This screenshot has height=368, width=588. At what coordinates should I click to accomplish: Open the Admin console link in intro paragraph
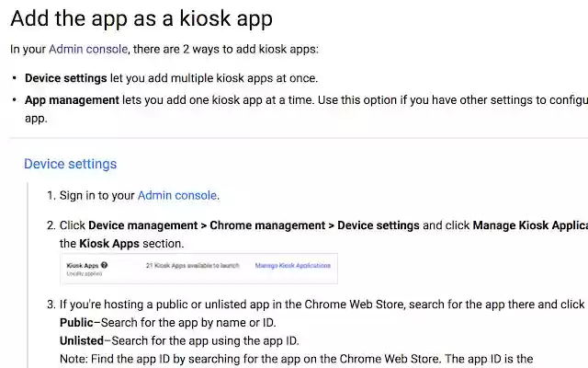pos(86,49)
